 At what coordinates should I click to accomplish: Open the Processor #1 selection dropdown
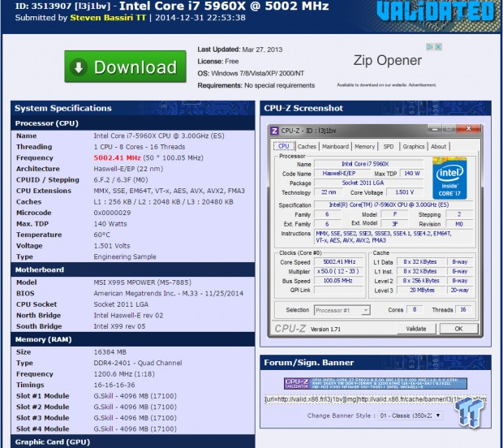pyautogui.click(x=342, y=310)
